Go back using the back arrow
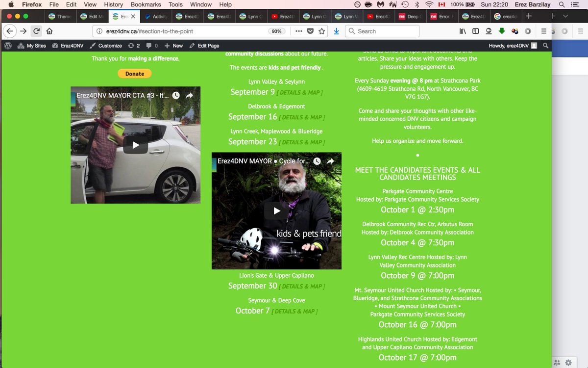588x368 pixels. (x=10, y=31)
